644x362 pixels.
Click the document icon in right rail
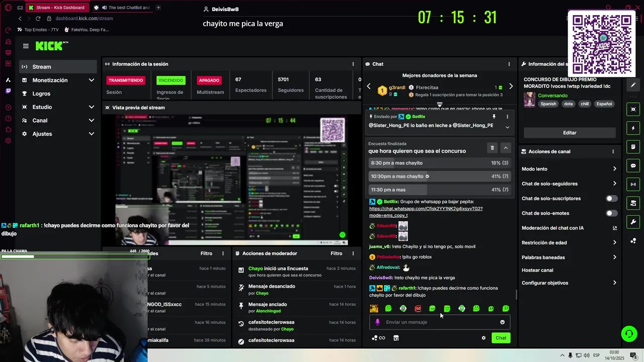pyautogui.click(x=633, y=147)
